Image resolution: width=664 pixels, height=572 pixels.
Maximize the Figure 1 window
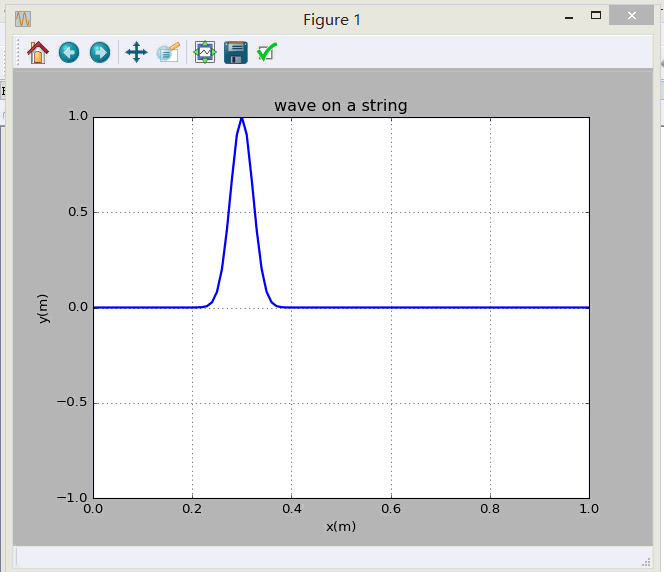pos(596,16)
